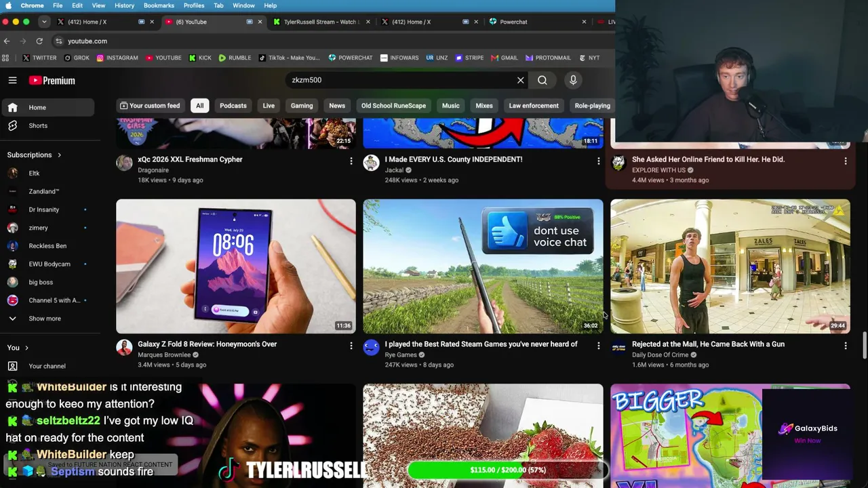Start voice search with the microphone icon

pyautogui.click(x=573, y=80)
